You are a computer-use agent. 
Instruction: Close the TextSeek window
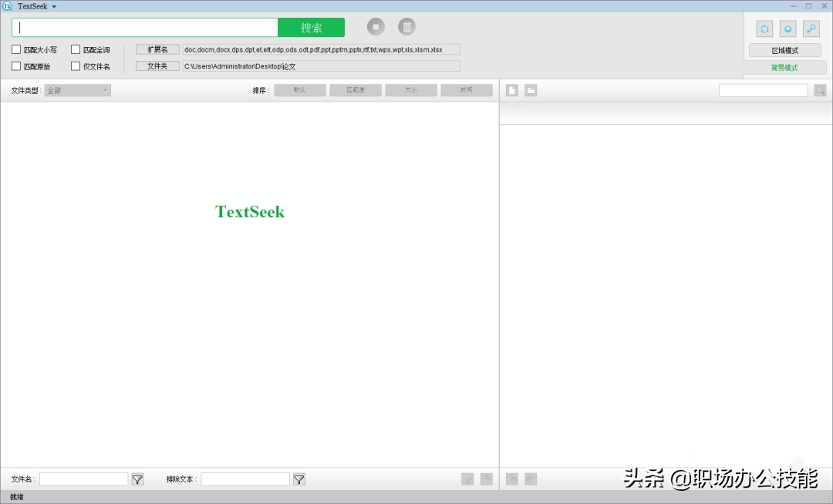825,6
